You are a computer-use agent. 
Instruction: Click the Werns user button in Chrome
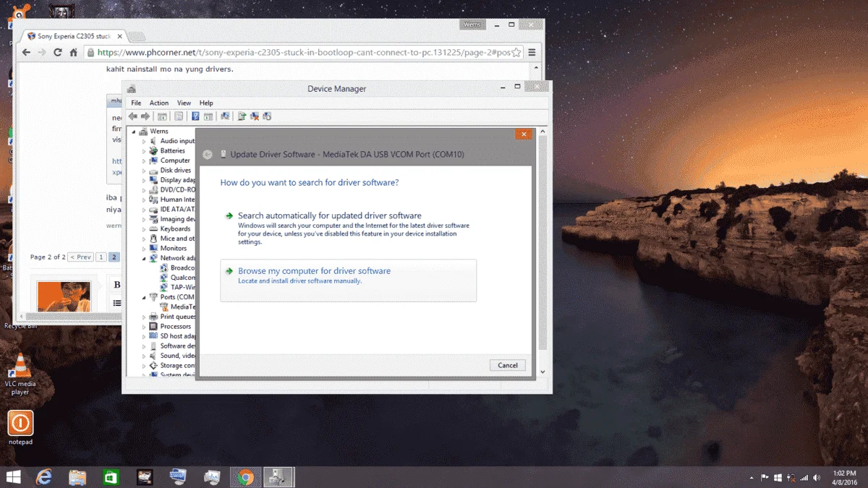(x=471, y=25)
